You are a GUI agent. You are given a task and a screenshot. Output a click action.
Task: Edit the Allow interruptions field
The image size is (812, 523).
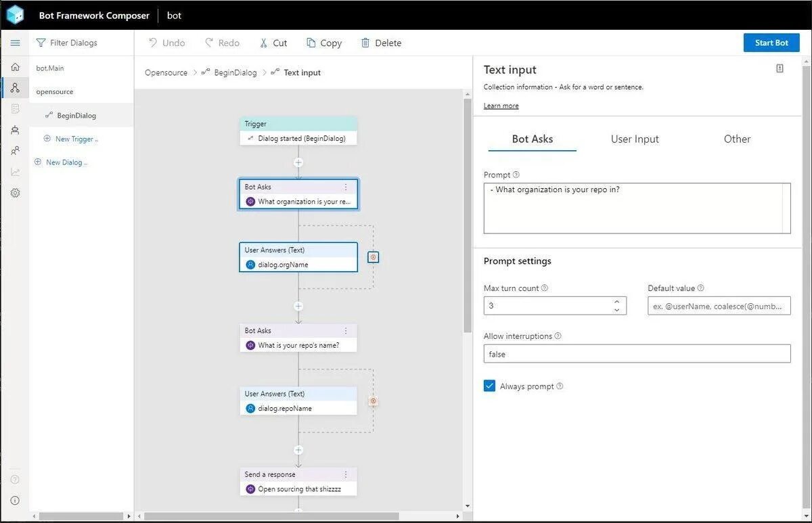[x=637, y=354]
